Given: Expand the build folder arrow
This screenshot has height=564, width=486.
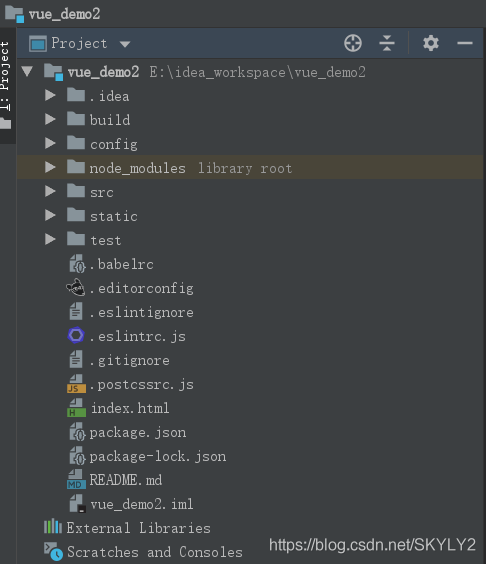Looking at the screenshot, I should 50,119.
